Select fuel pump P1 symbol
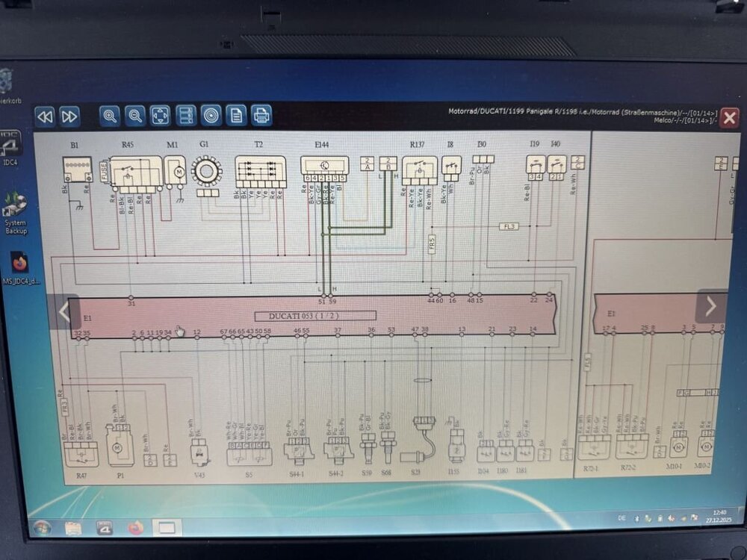This screenshot has height=560, width=747. [119, 446]
